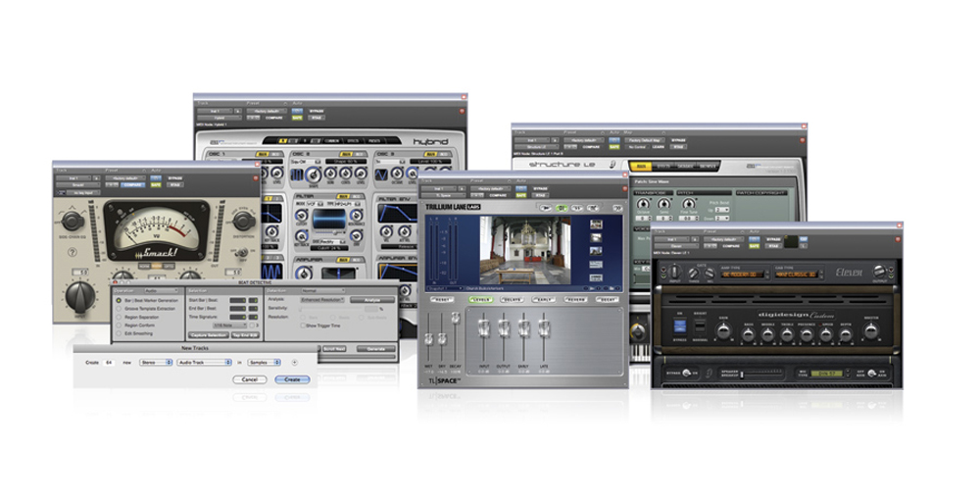Click the Hybrid filter Cutoff knob

301,216
